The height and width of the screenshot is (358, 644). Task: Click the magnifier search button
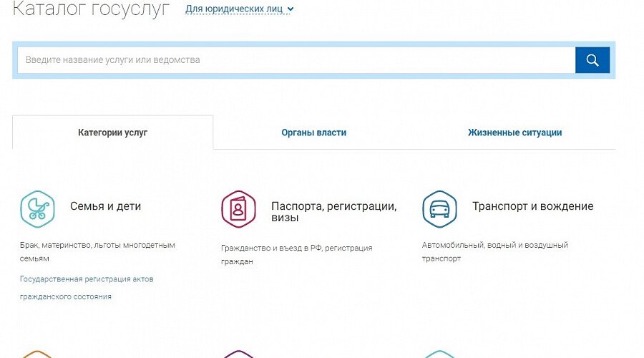[592, 60]
